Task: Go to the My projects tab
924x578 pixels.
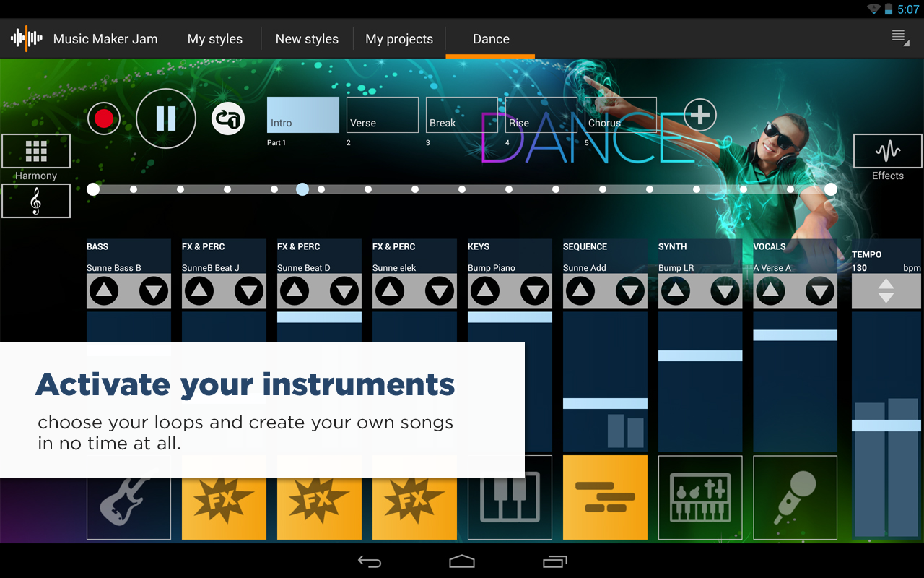Action: point(399,39)
